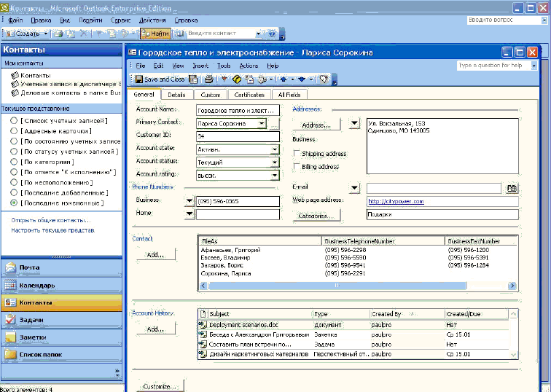Click the Categories... button
The height and width of the screenshot is (392, 551).
[316, 216]
